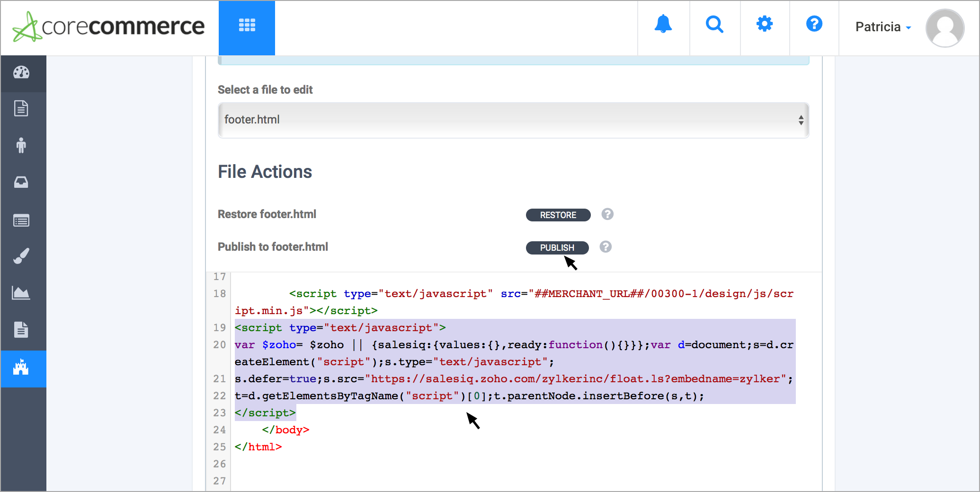Open the list sidebar icon
This screenshot has width=980, height=492.
[x=21, y=220]
